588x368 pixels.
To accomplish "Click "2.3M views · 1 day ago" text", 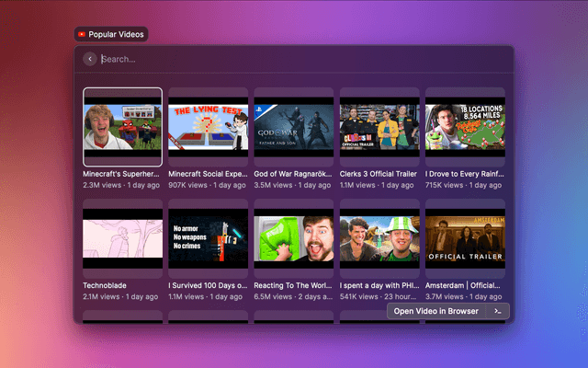I will point(121,185).
